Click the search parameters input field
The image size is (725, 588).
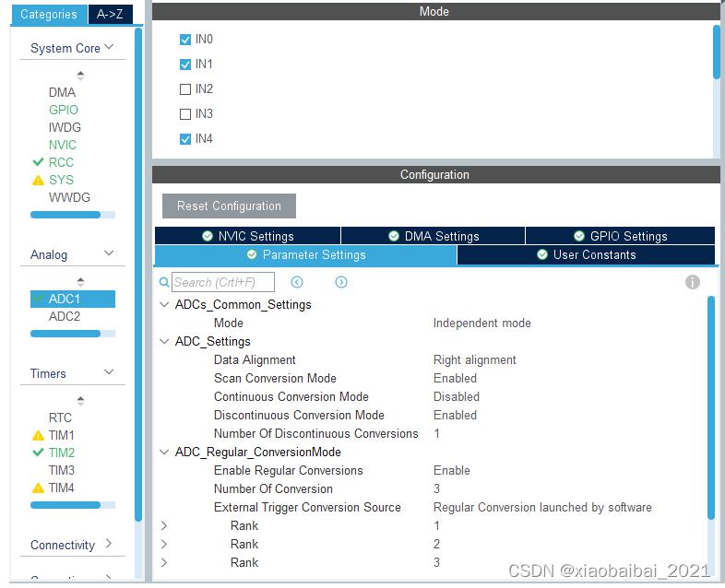coord(226,282)
